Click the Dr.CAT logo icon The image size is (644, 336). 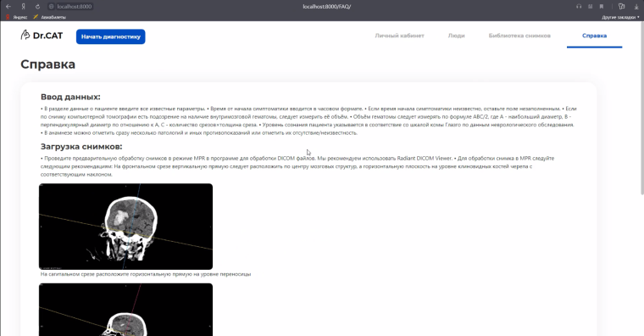click(x=25, y=35)
